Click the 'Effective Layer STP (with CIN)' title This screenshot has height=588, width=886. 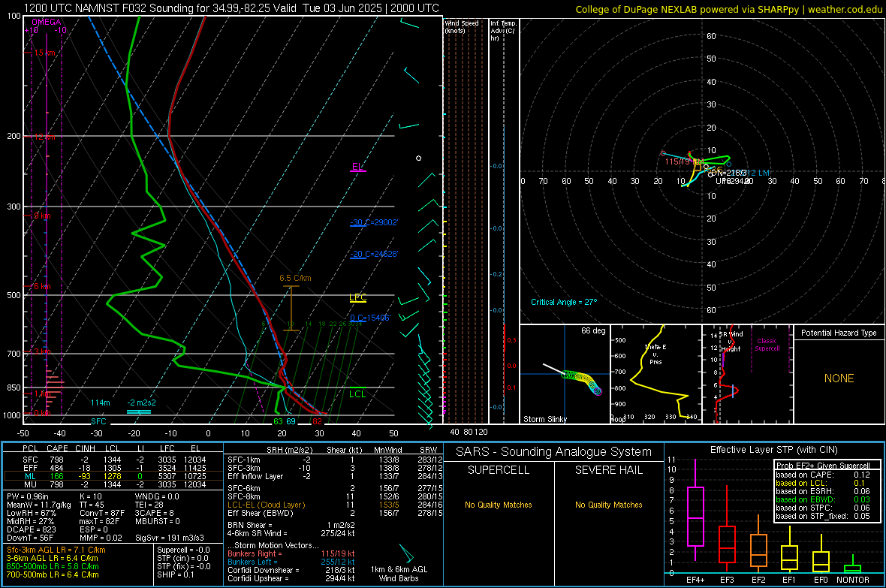click(773, 450)
